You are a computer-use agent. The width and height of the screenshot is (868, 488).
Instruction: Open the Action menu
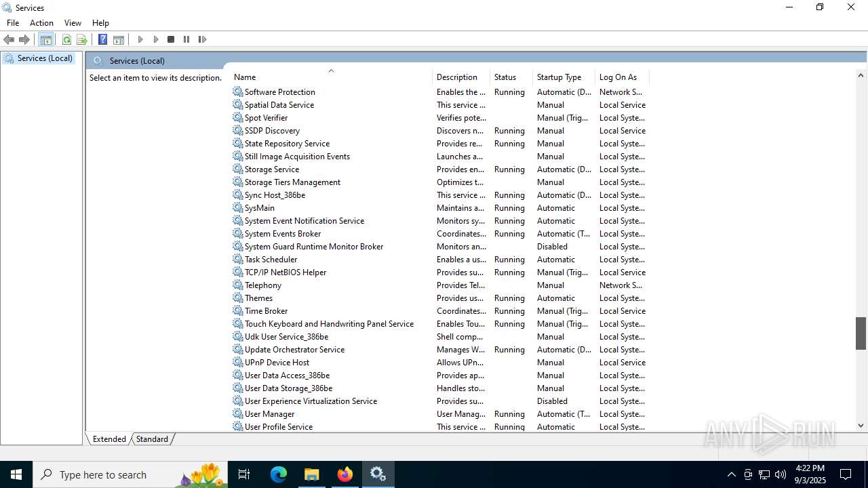[41, 23]
